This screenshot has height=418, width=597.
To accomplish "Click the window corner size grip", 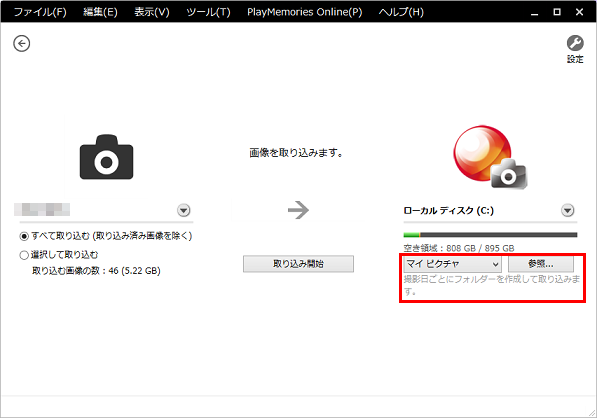I will 591,412.
